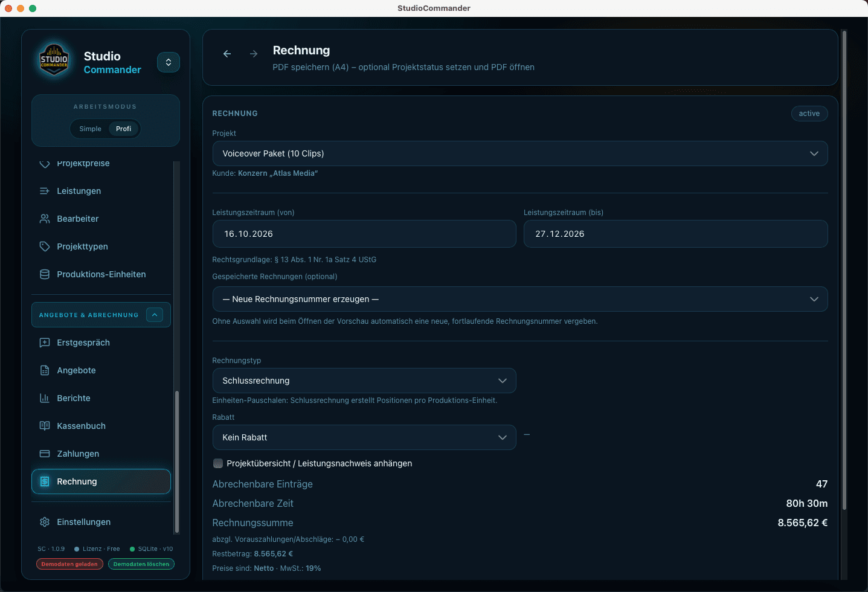Viewport: 868px width, 592px height.
Task: Open the Kassenbuch view
Action: [x=80, y=426]
